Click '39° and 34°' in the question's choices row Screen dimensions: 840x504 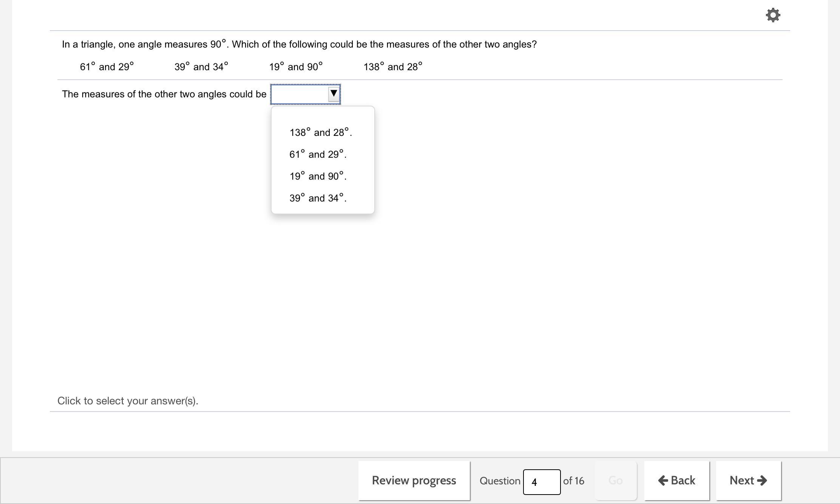pyautogui.click(x=201, y=67)
